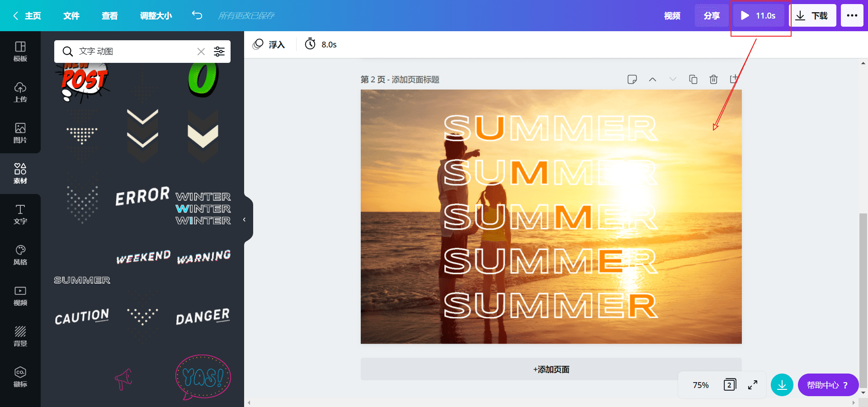The width and height of the screenshot is (868, 407).
Task: Open the 图片 photos sidebar tab
Action: pyautogui.click(x=20, y=133)
